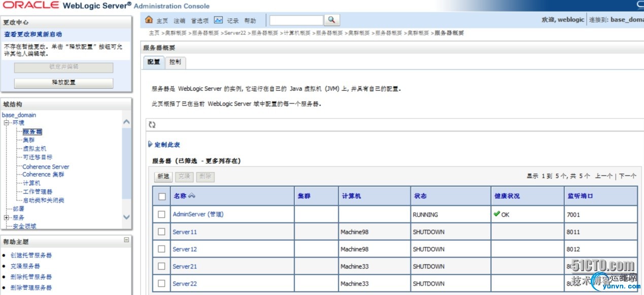Screen dimensions: 644x295
Task: Click the 下一个 pagination link
Action: [627, 176]
